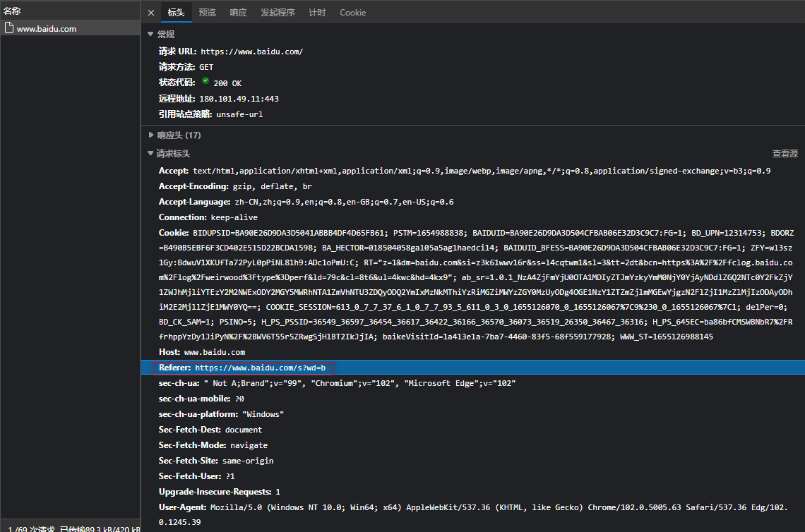Click the 状态代码 200 OK value
The height and width of the screenshot is (532, 805).
tap(227, 83)
